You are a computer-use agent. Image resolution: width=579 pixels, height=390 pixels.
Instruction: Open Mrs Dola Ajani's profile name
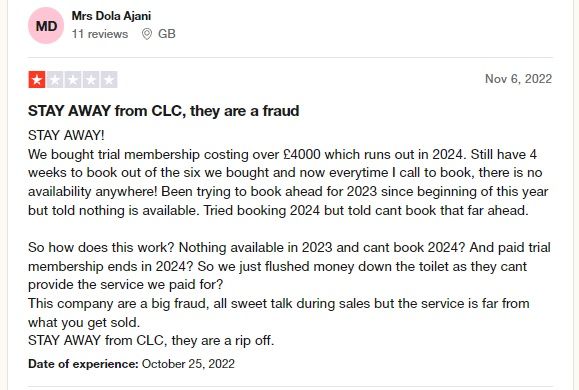(x=111, y=16)
